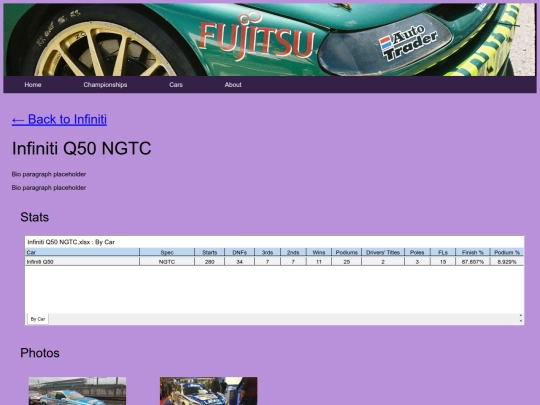Open the blue-white show car photo

point(208,391)
